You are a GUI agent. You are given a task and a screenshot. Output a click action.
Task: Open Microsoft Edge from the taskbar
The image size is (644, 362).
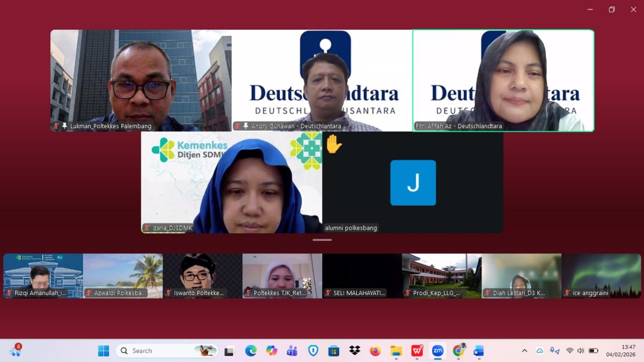pos(251,350)
